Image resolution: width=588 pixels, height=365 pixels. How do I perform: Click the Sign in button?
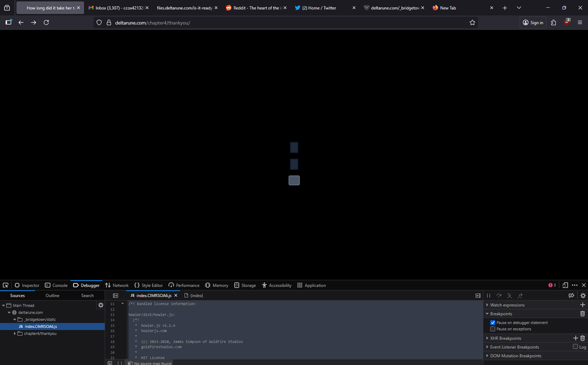(x=533, y=23)
